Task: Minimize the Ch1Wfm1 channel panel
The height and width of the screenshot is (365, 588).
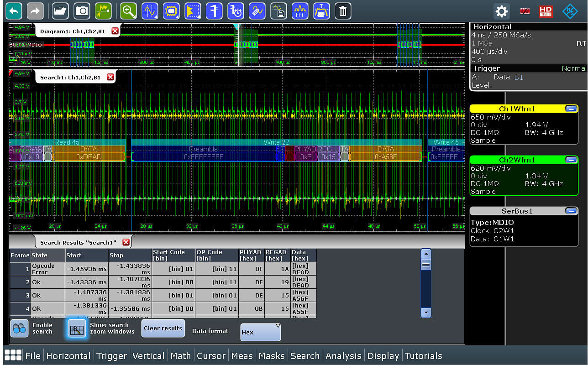Action: (570, 109)
